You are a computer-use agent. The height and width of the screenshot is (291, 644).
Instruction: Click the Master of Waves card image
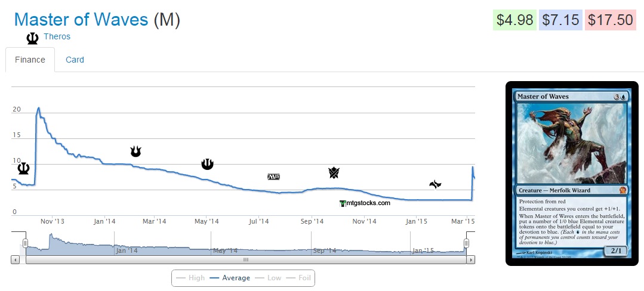click(x=572, y=174)
